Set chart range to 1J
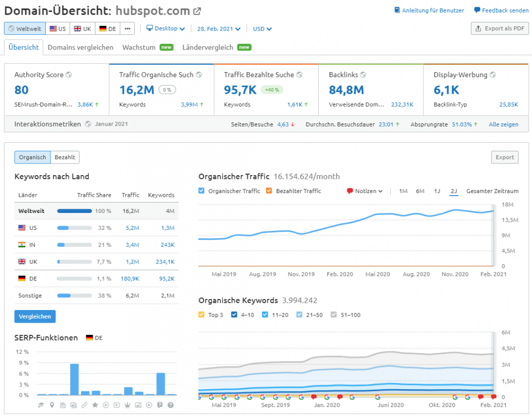This screenshot has height=416, width=532. 437,191
